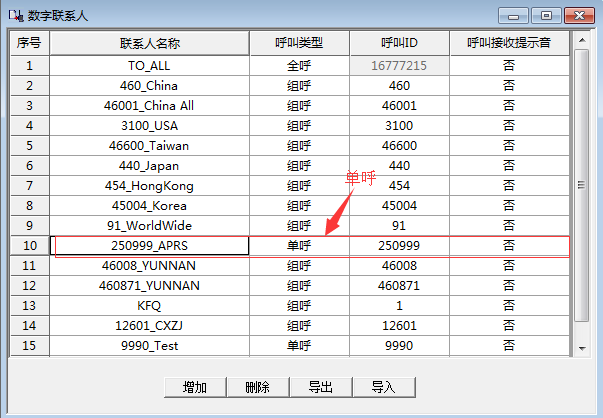This screenshot has height=418, width=603.
Task: Click the scrollbar up arrow
Action: pyautogui.click(x=582, y=41)
